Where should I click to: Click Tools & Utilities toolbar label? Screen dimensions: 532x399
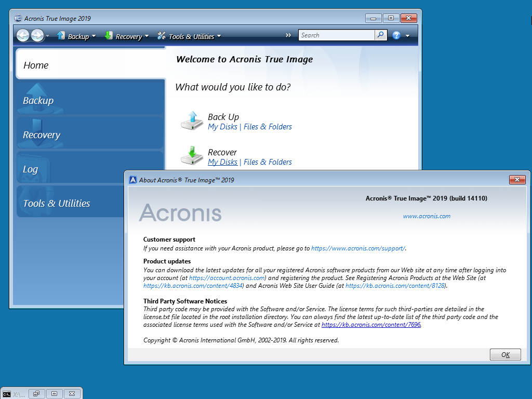pyautogui.click(x=192, y=36)
